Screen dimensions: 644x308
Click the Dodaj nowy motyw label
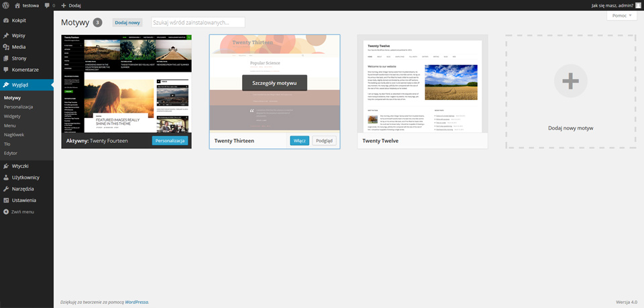570,128
